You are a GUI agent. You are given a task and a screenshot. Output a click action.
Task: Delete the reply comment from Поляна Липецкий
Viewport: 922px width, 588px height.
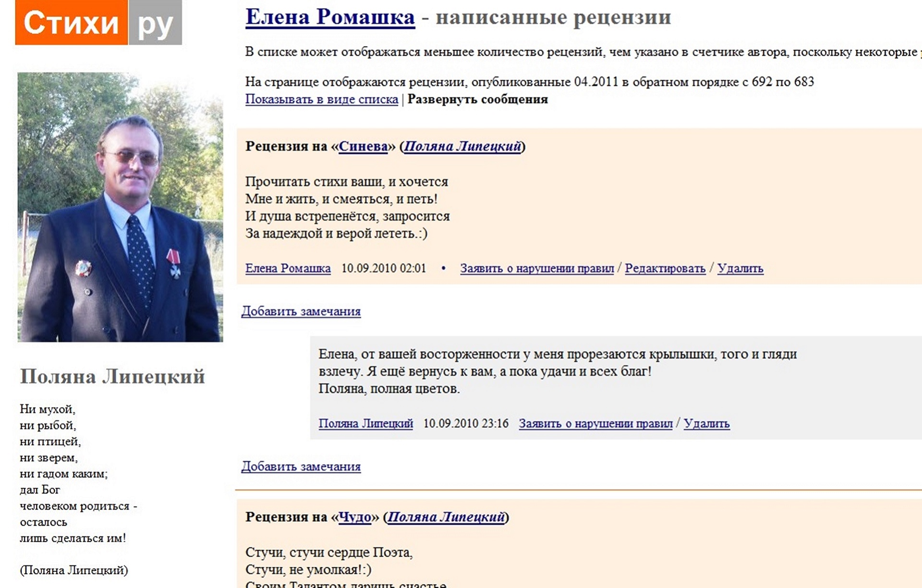[707, 423]
